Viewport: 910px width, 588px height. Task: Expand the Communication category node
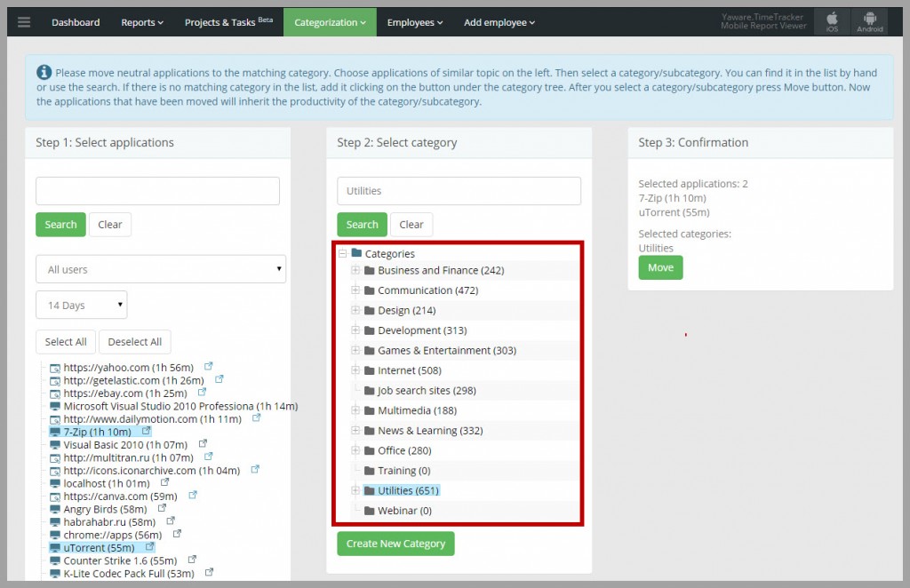355,290
